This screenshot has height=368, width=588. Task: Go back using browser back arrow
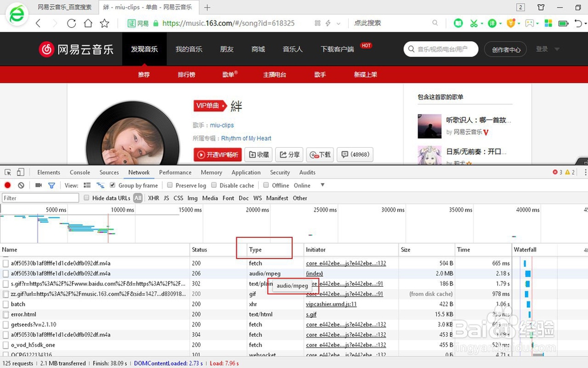[x=38, y=24]
